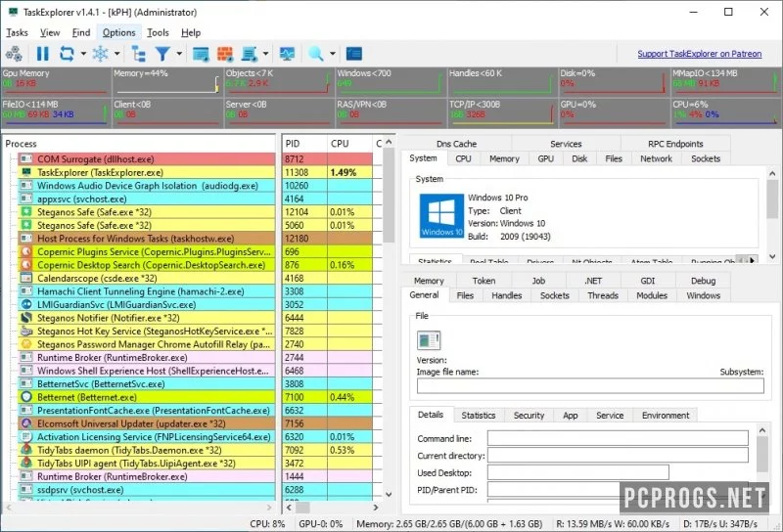Click the Copernic Desktop Search process icon
Image resolution: width=783 pixels, height=532 pixels.
tap(26, 265)
